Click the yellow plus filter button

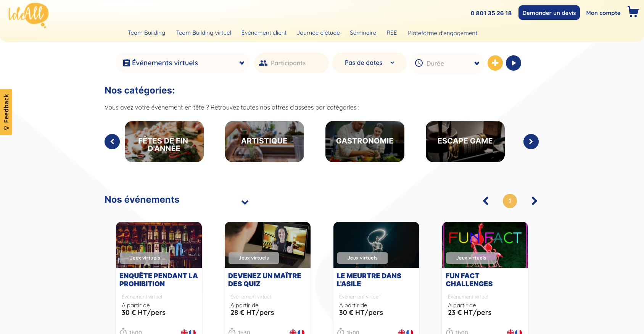495,63
